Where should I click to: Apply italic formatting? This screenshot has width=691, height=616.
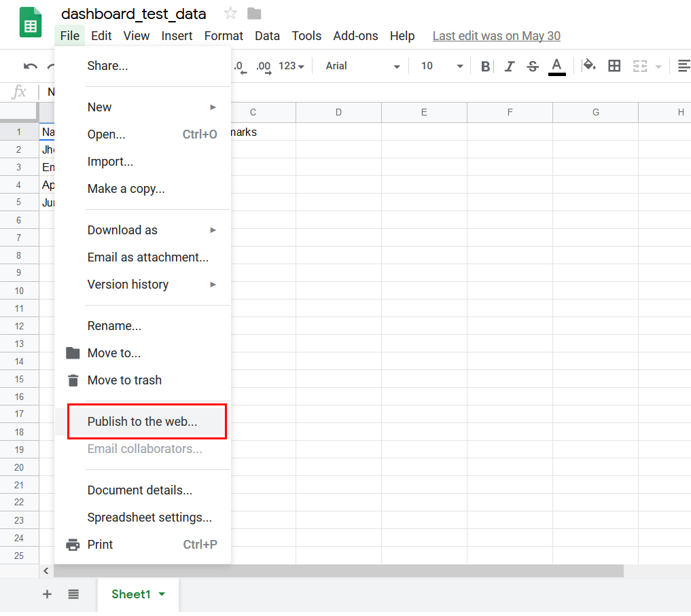click(509, 66)
